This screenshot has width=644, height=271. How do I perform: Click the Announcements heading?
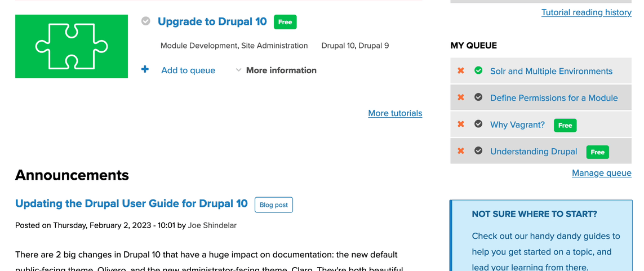[72, 175]
